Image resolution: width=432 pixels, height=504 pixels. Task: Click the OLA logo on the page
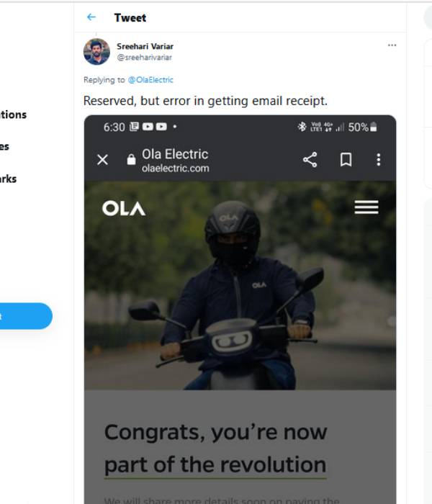[x=124, y=208]
